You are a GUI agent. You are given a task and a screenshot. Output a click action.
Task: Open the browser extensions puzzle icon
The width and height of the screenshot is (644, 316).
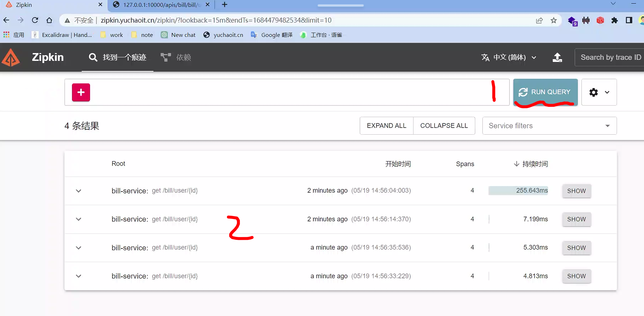pyautogui.click(x=614, y=20)
